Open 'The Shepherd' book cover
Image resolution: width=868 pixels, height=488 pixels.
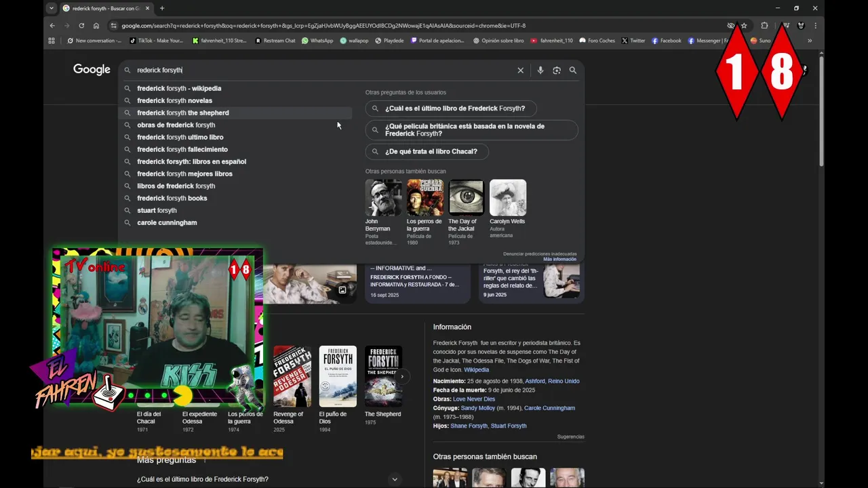pyautogui.click(x=383, y=376)
